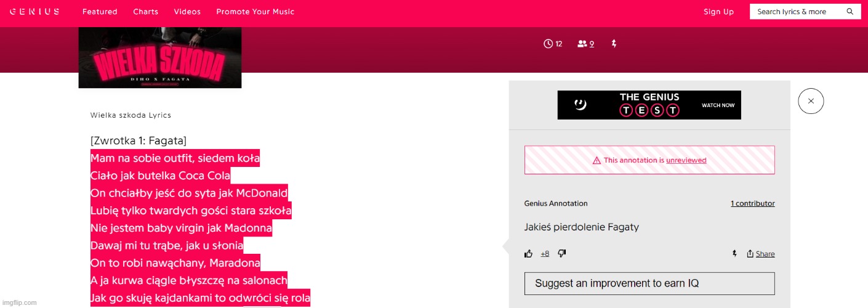The image size is (868, 308).
Task: Select lyric 'A ja kurwa ciągle błyszczę na salonach'
Action: [x=189, y=280]
